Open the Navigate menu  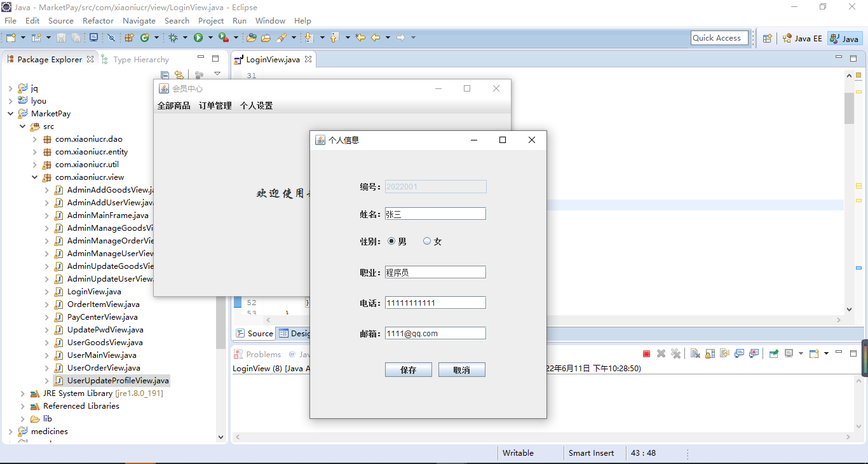[139, 21]
